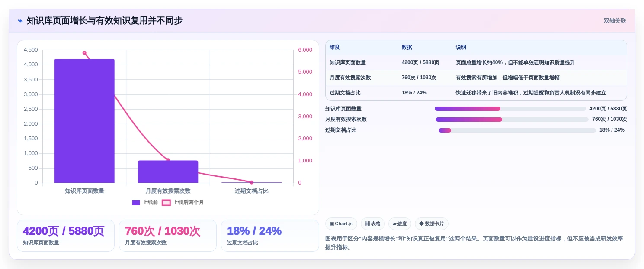Select the Chart.js tag chip

tap(341, 224)
